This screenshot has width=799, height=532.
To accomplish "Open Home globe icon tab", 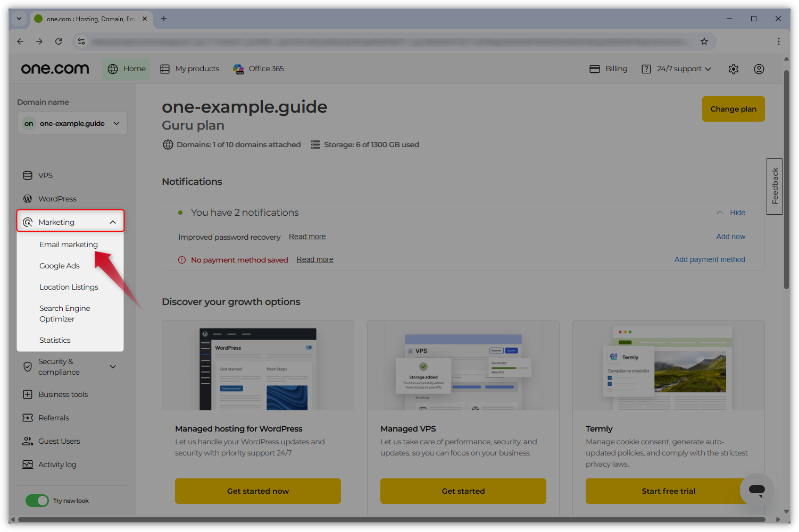I will tap(126, 69).
